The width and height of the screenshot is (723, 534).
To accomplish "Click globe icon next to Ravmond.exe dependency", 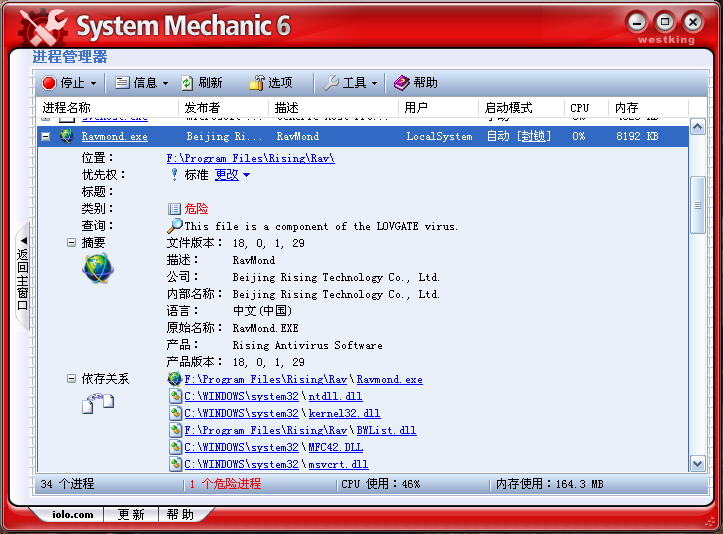I will 174,379.
